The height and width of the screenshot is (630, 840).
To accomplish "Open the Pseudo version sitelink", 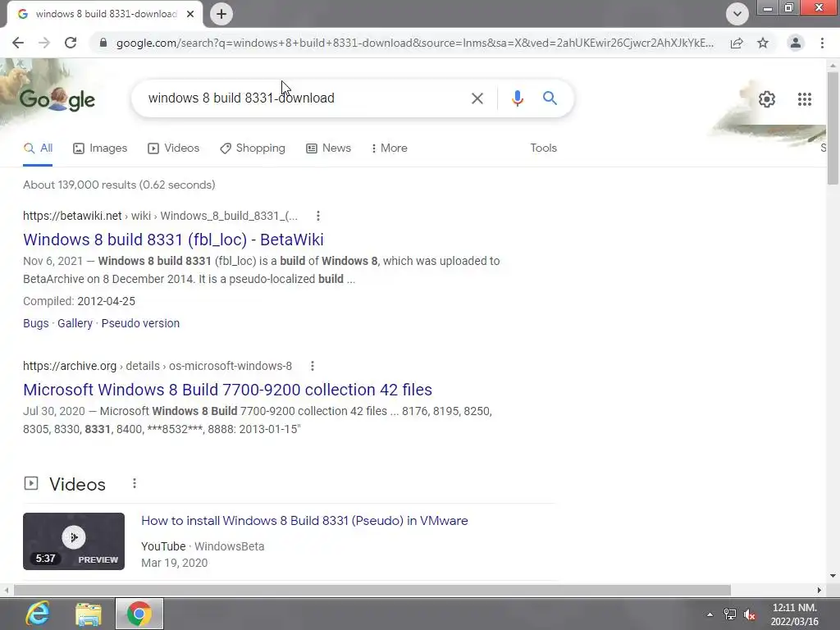I will (x=140, y=323).
